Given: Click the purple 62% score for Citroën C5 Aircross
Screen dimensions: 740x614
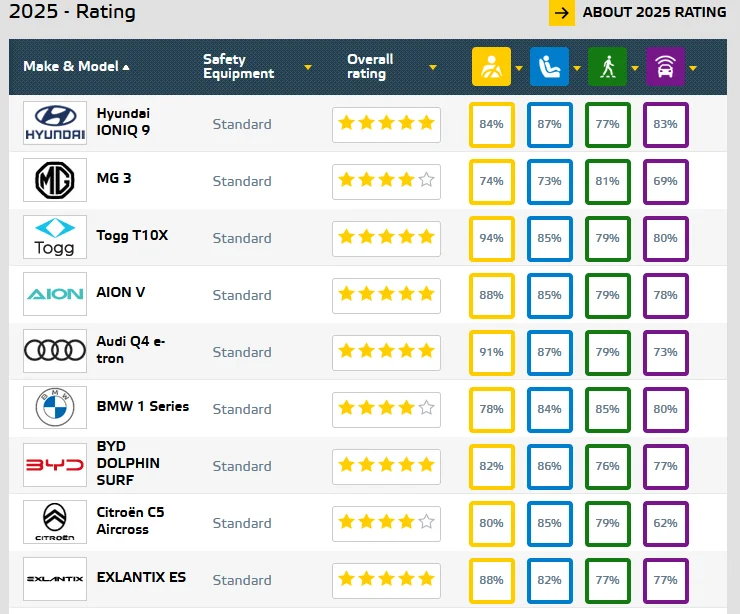Looking at the screenshot, I should click(x=665, y=524).
